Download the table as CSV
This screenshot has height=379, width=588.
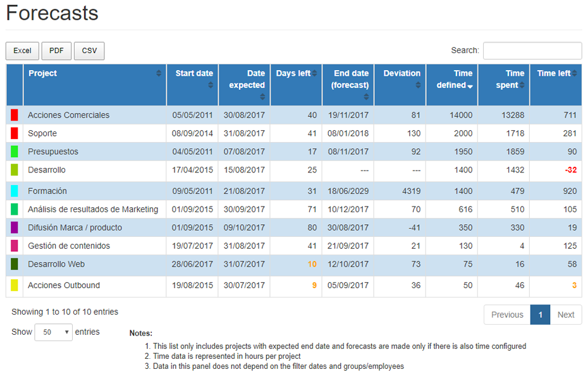(x=89, y=51)
